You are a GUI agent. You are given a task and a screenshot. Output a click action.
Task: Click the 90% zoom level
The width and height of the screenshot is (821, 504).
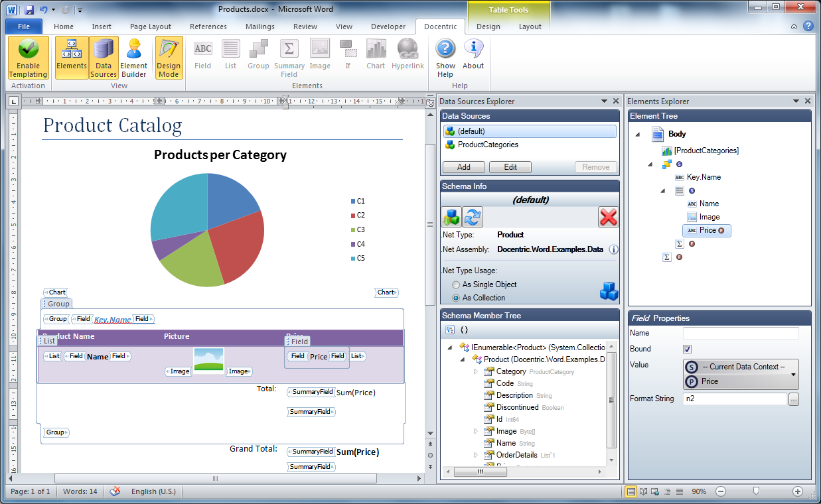699,491
